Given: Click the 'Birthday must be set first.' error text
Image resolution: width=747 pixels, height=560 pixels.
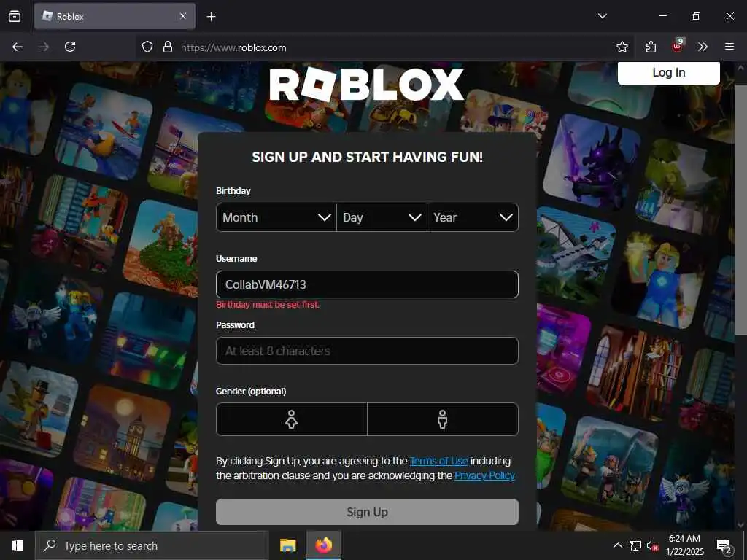Looking at the screenshot, I should tap(268, 305).
